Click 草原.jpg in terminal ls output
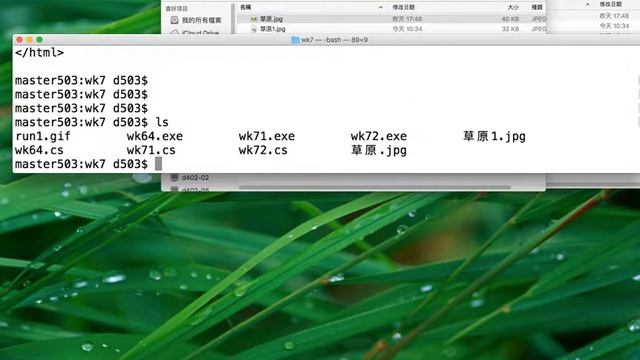The image size is (640, 360). click(379, 151)
